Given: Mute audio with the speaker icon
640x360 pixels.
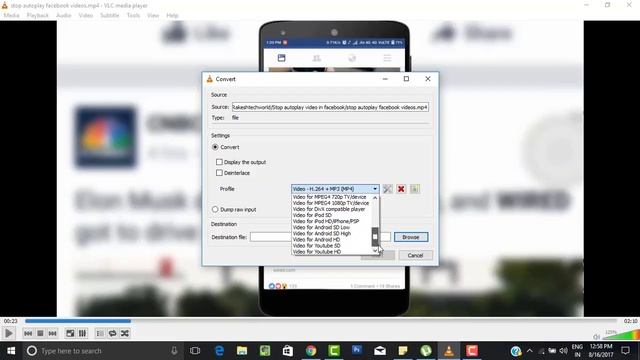Looking at the screenshot, I should (x=596, y=337).
